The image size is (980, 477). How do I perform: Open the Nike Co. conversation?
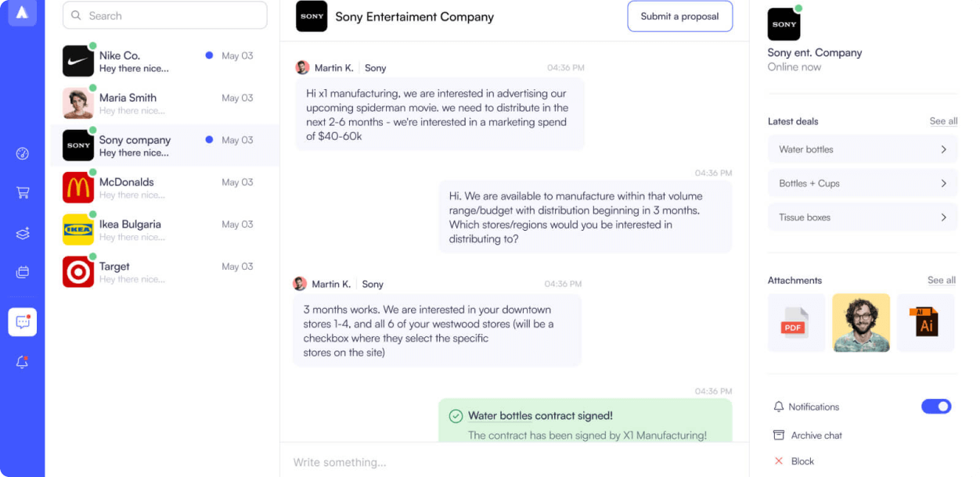pos(165,62)
